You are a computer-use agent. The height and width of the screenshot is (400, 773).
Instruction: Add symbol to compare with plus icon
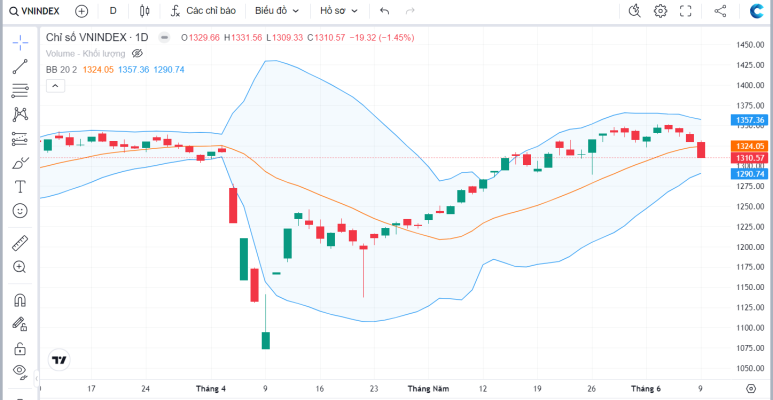[x=81, y=11]
